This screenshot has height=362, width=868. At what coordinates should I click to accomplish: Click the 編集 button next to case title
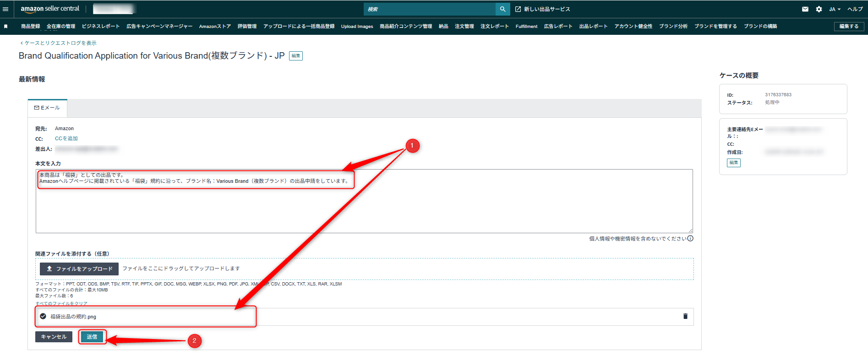pos(296,56)
